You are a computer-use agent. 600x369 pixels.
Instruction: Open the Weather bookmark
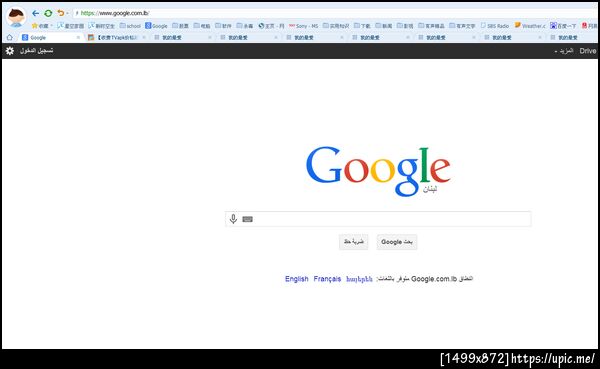click(x=530, y=26)
